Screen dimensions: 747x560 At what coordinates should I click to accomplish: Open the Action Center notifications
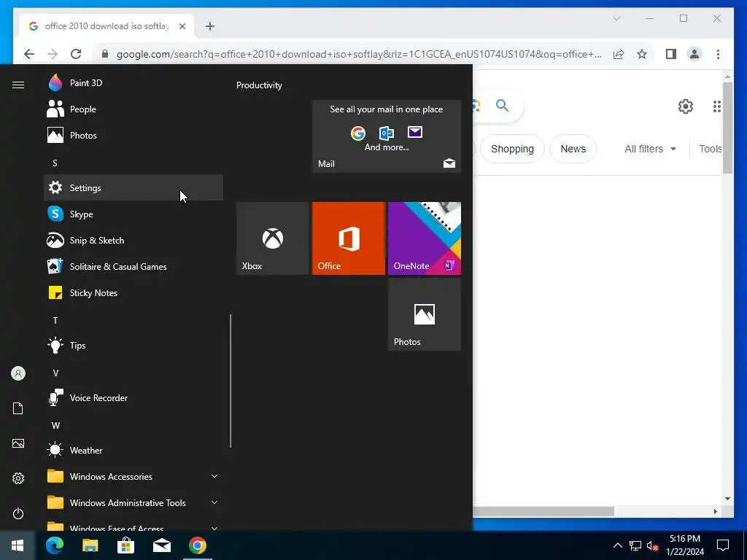(723, 545)
